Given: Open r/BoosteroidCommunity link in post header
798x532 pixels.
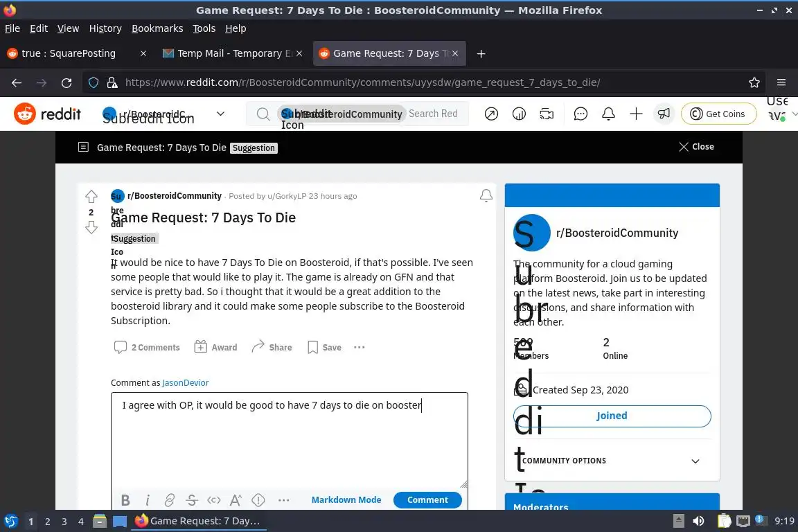Looking at the screenshot, I should 174,196.
